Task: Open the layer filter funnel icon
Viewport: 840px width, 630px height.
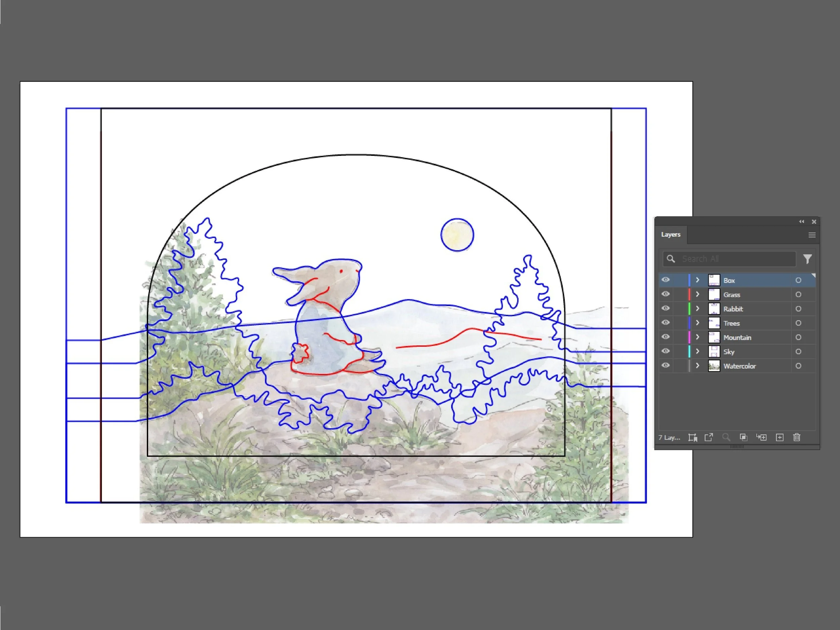Action: 807,259
